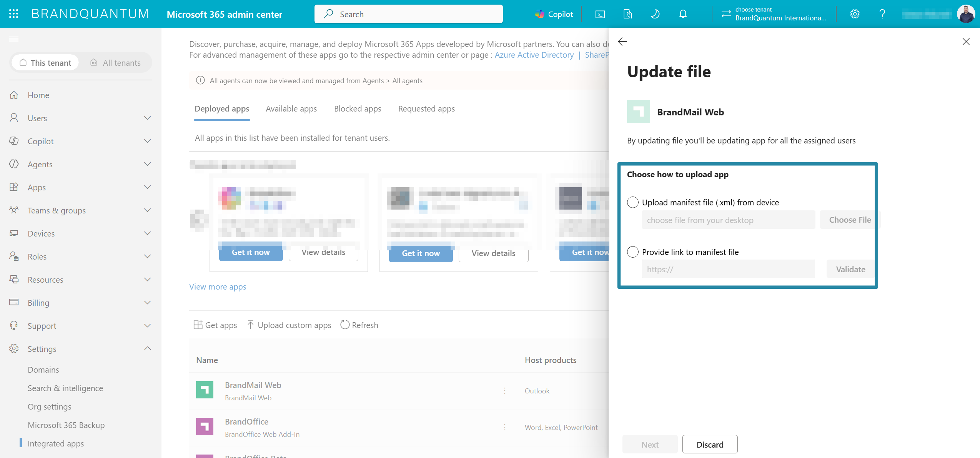
Task: Select Deployed apps tab
Action: (x=222, y=109)
